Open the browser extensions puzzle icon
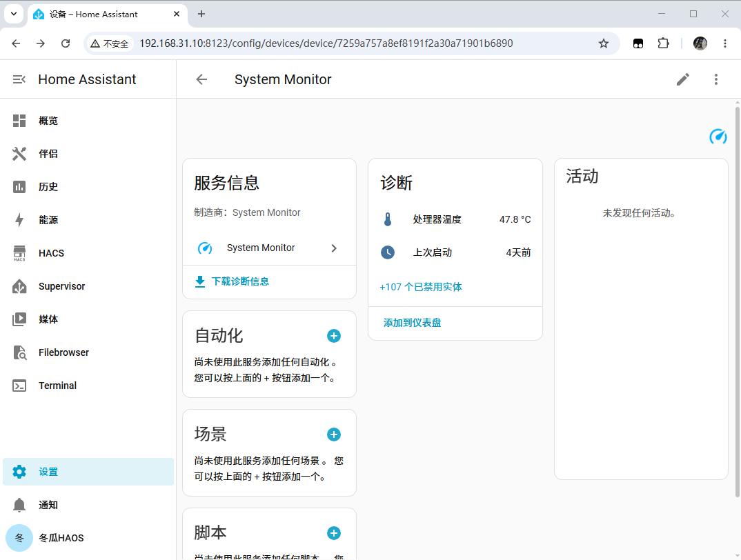The height and width of the screenshot is (560, 741). tap(664, 43)
